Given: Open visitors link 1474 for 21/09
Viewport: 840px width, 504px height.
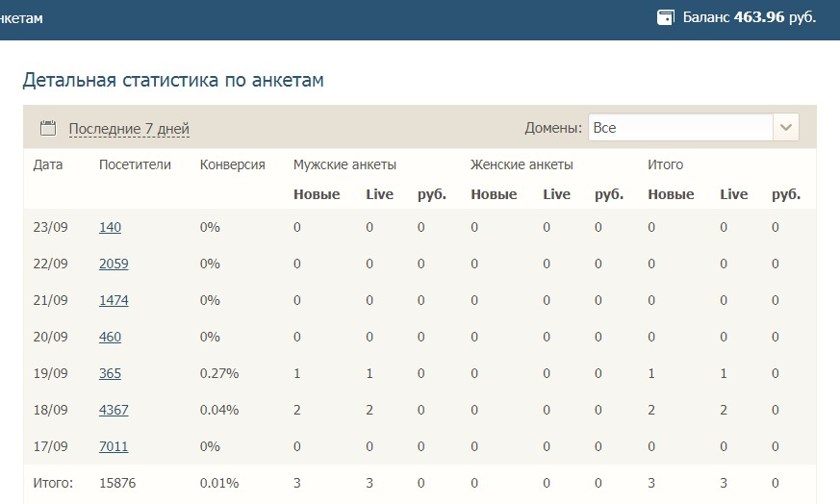Looking at the screenshot, I should click(114, 300).
